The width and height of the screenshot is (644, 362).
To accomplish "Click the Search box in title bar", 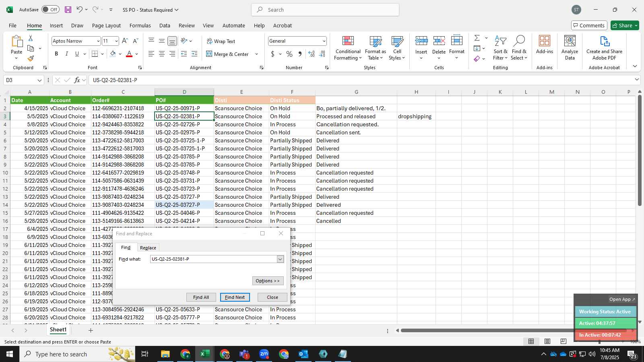I will 325,10.
